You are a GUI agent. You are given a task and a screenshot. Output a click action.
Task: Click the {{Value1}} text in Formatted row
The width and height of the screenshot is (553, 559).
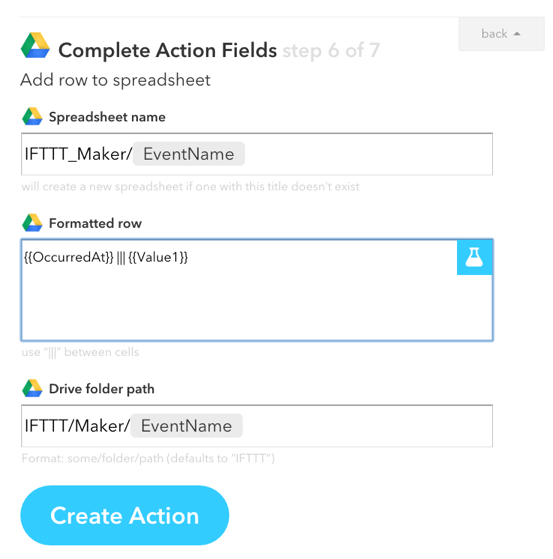(x=158, y=257)
